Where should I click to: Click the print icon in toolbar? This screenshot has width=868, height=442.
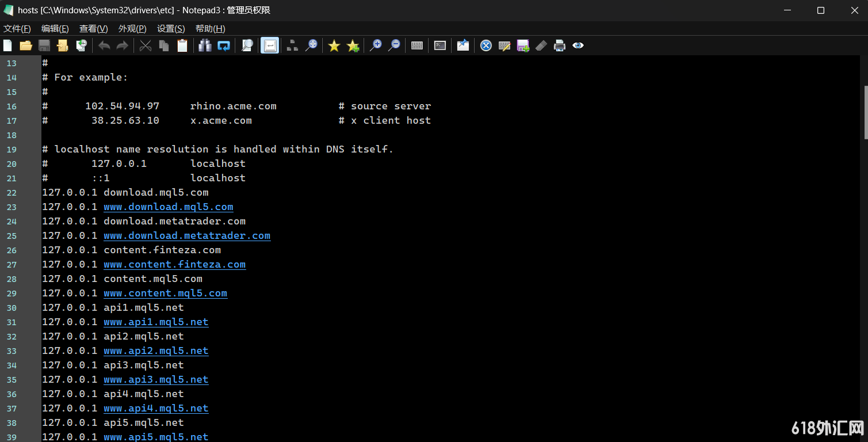coord(560,45)
